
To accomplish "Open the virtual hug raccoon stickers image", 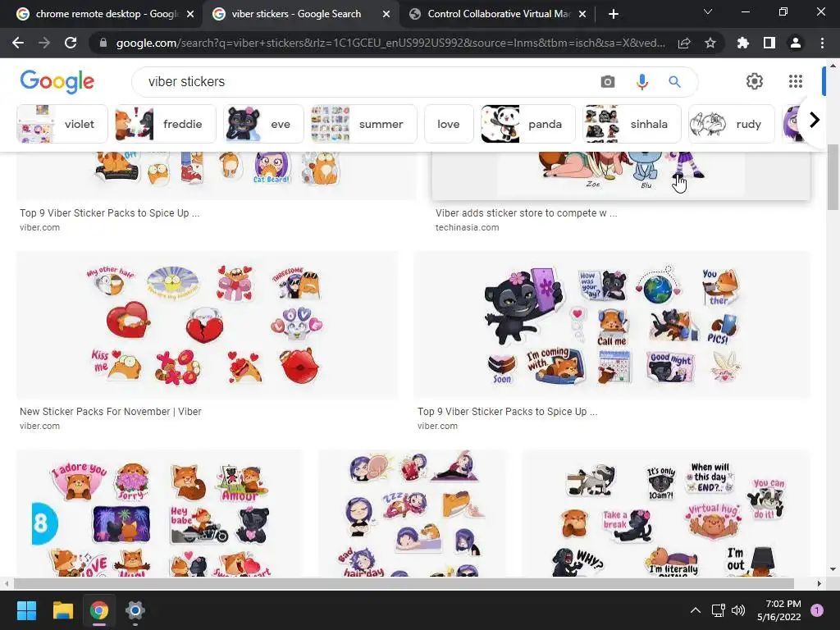I will point(666,514).
